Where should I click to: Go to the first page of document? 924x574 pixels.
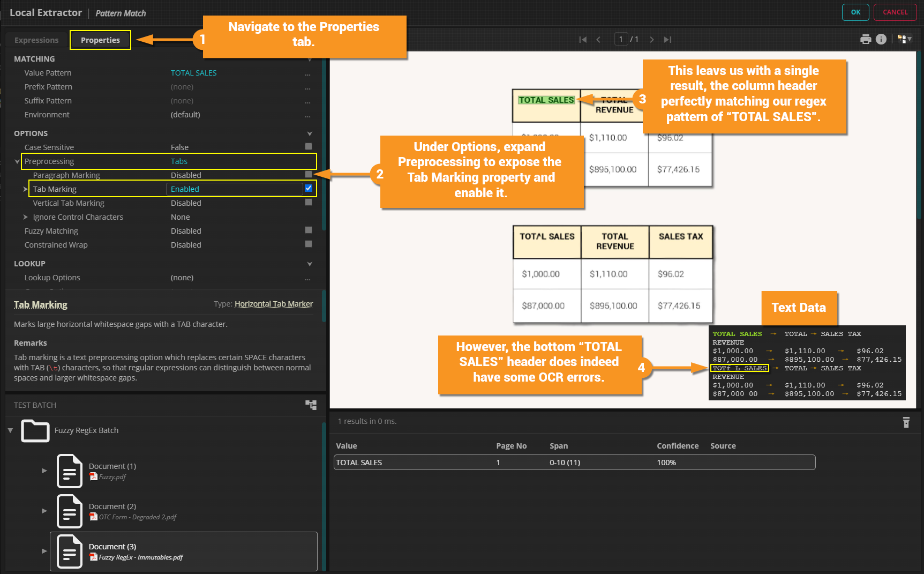[x=583, y=40]
